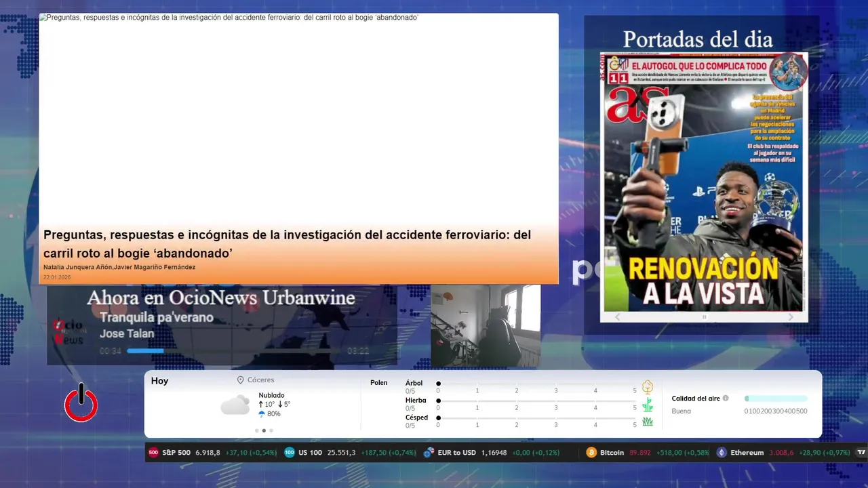868x488 pixels.
Task: Click EUR to USD rate 1,16948
Action: pyautogui.click(x=493, y=453)
